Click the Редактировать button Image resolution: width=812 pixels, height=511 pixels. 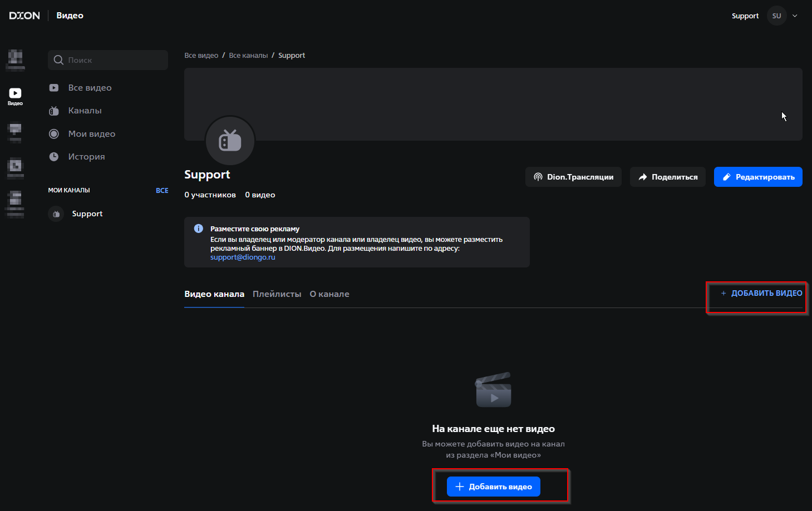click(x=757, y=177)
